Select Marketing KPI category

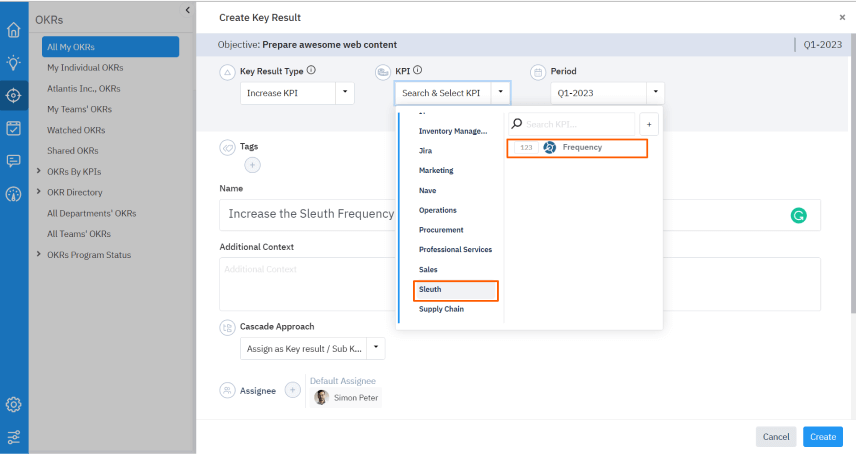(436, 170)
